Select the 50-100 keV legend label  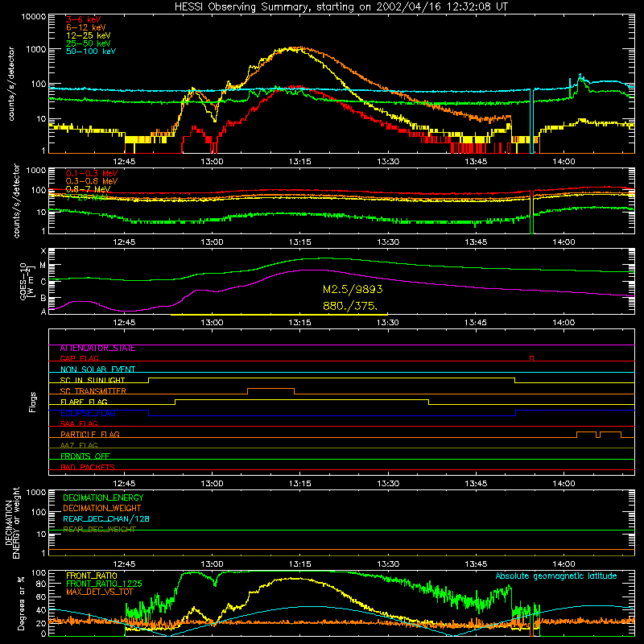[x=91, y=51]
